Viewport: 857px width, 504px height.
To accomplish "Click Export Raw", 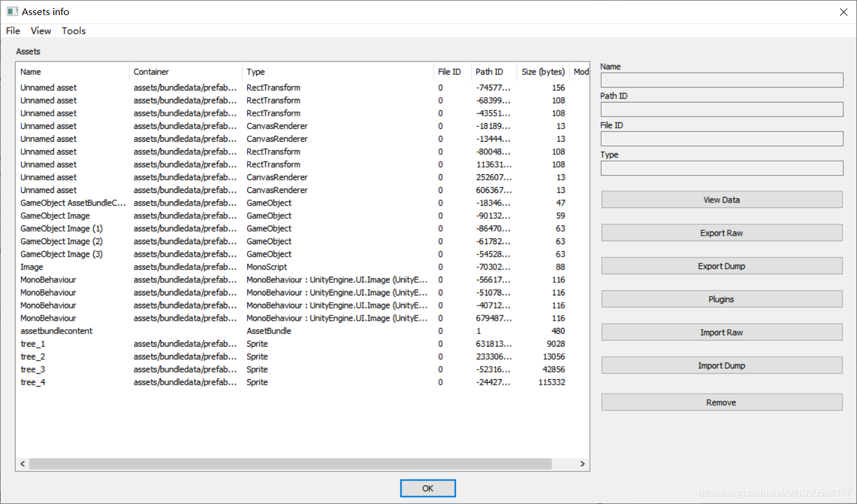I will (721, 233).
